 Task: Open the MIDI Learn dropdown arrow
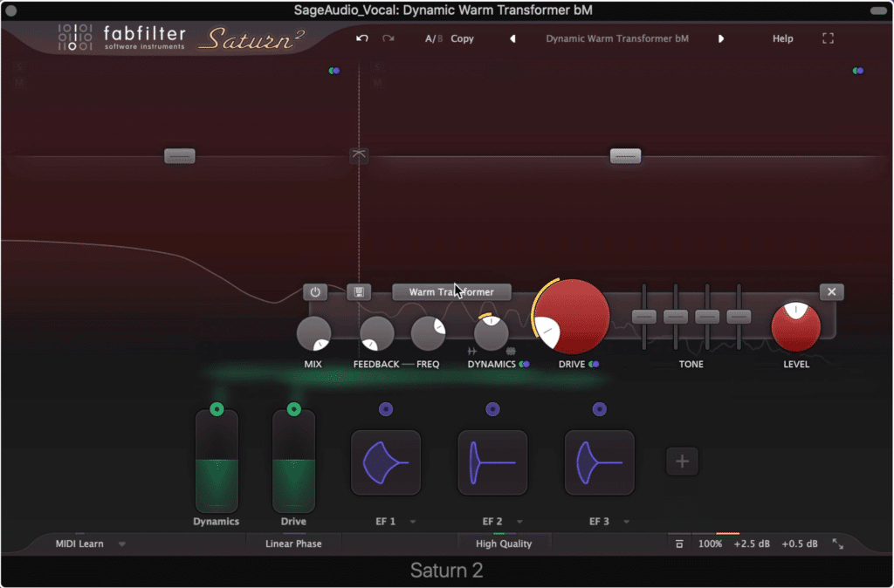(x=122, y=544)
